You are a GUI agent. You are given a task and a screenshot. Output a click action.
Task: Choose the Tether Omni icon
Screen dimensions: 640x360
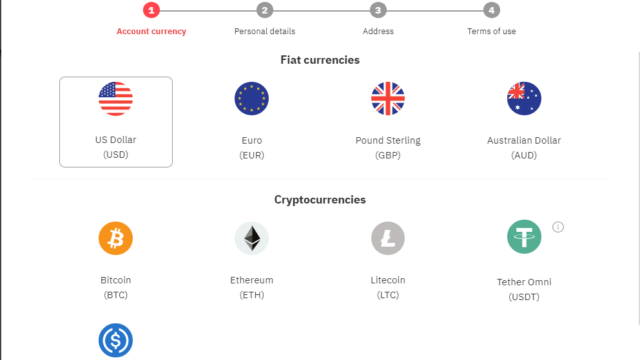tap(524, 237)
